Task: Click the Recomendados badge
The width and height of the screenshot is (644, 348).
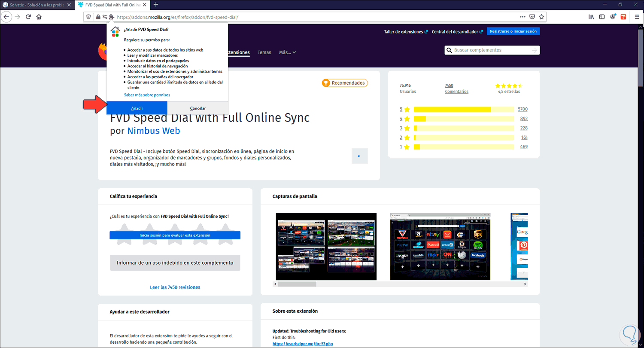Action: coord(345,83)
